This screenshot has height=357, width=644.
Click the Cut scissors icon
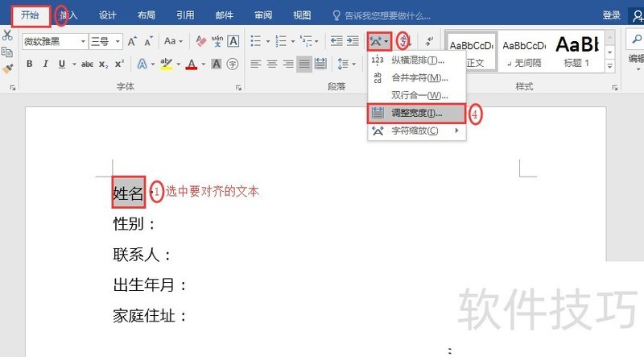pos(7,35)
